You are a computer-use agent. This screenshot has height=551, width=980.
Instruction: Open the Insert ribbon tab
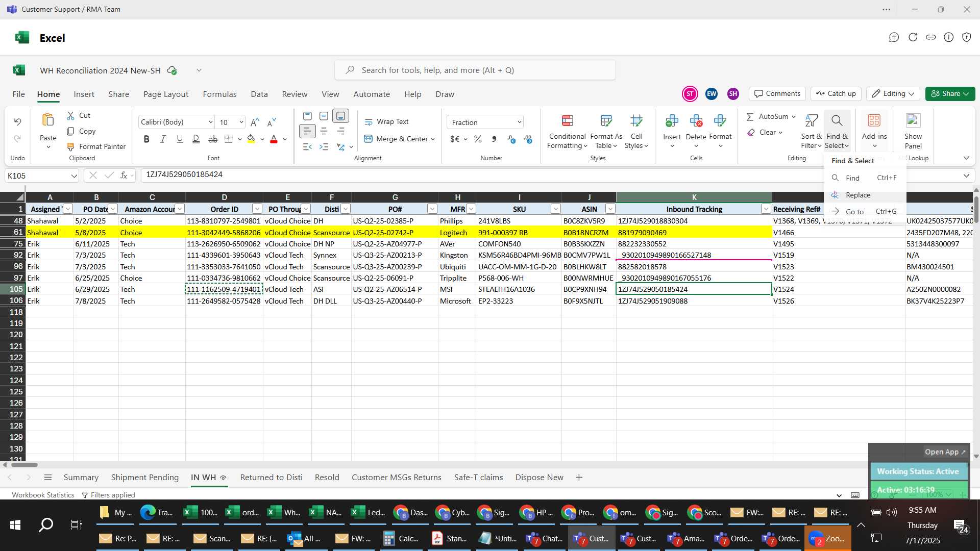(84, 94)
